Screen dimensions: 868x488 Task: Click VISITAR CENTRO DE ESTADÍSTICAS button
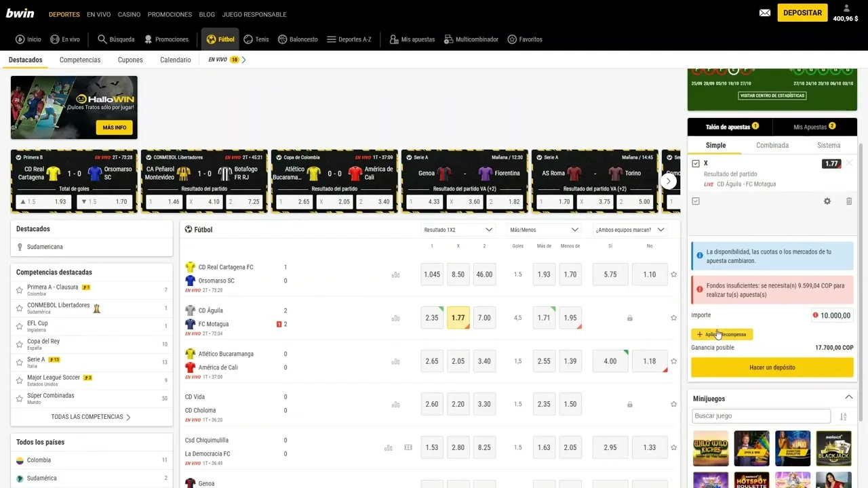pyautogui.click(x=772, y=96)
